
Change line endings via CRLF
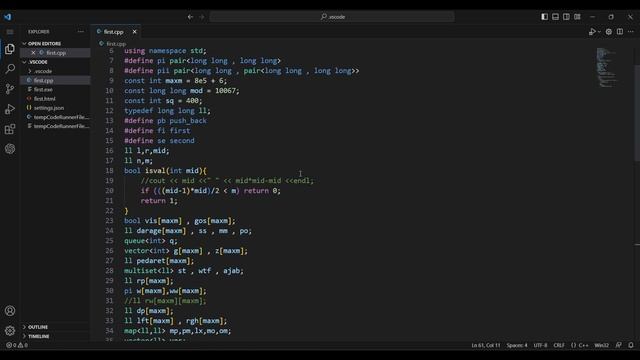[559, 345]
